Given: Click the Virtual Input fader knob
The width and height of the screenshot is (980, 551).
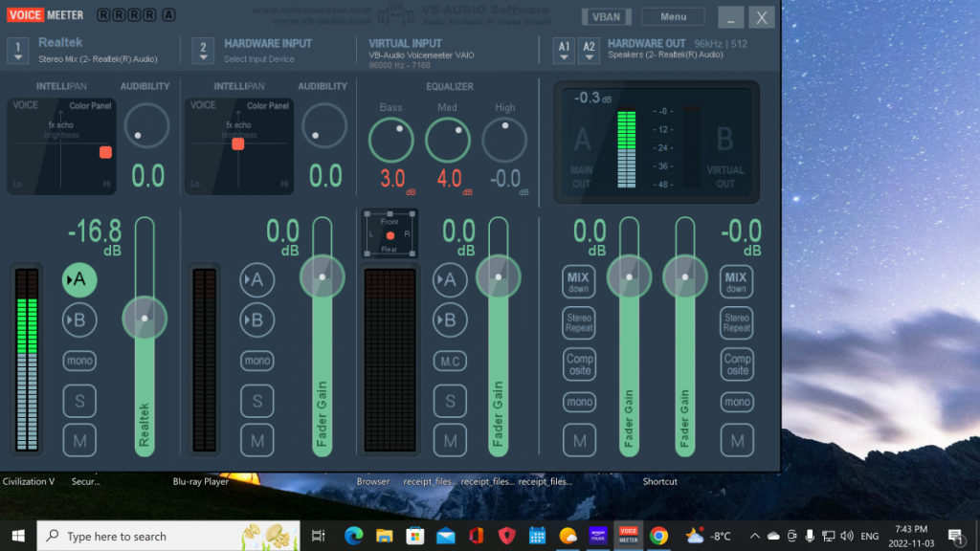Looking at the screenshot, I should [x=498, y=276].
